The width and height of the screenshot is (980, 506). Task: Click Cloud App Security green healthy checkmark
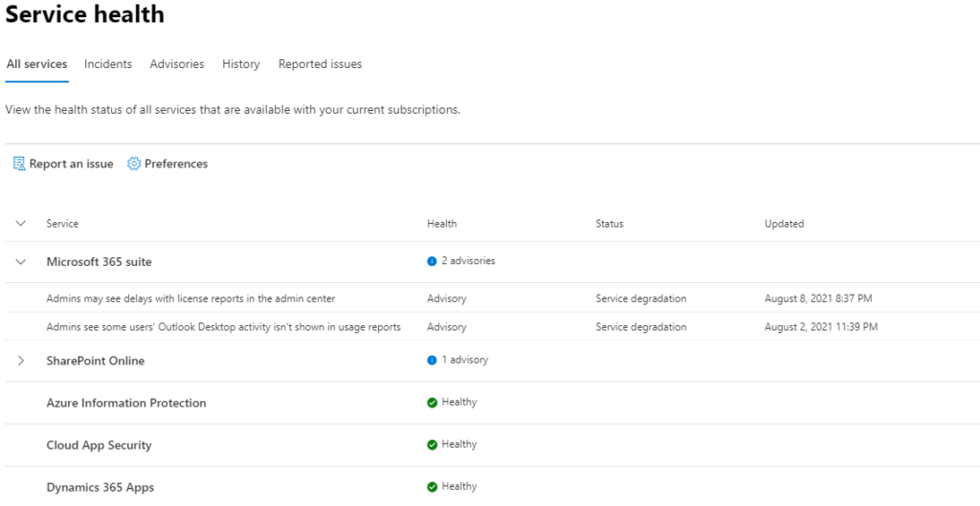432,445
